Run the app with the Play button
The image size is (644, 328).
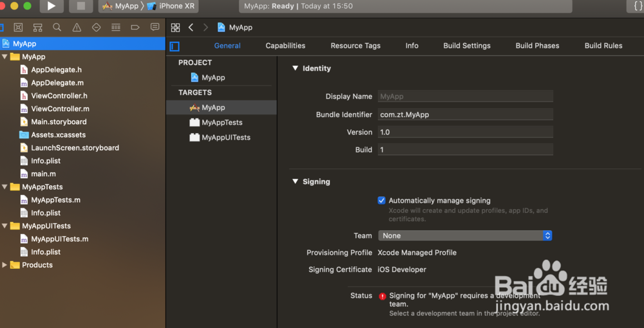[x=52, y=6]
